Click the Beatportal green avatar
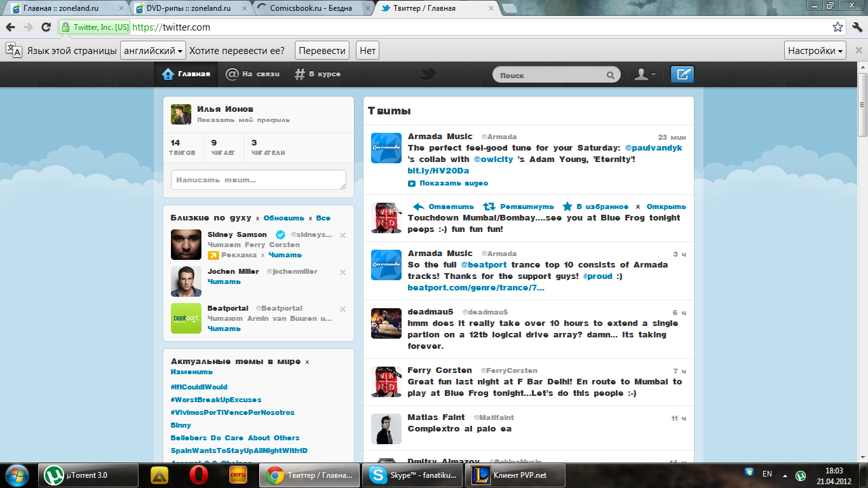 pos(186,318)
